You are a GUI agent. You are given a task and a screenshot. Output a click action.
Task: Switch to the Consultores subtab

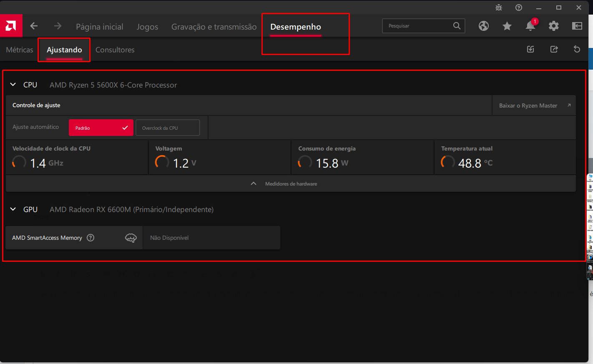point(115,50)
